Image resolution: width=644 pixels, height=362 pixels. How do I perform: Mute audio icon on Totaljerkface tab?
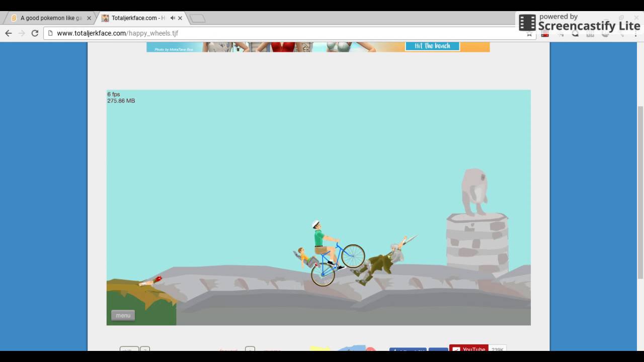[173, 18]
